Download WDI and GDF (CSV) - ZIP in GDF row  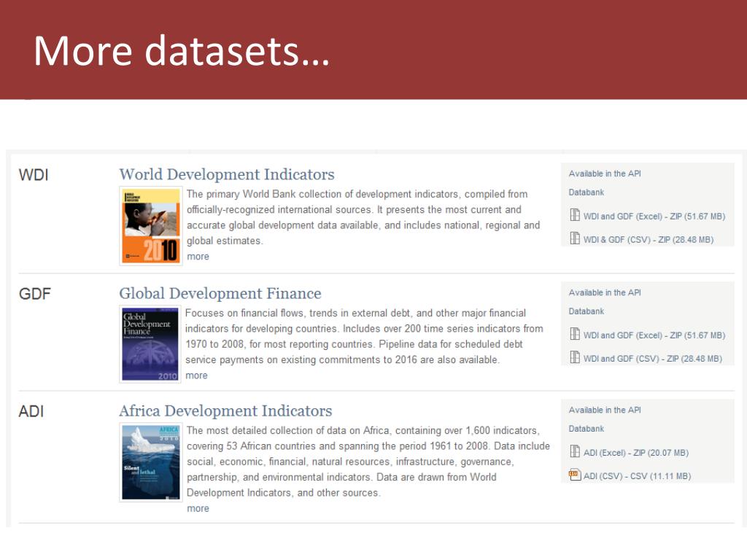(653, 359)
